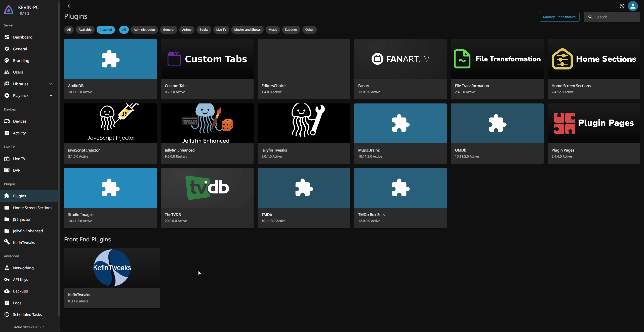
Task: Open the KefinTweaks front-end plugin card
Action: 112,278
